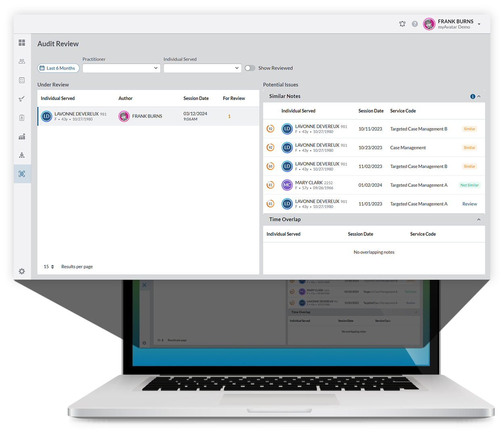Open the network/hierarchy icon in sidebar

22,155
